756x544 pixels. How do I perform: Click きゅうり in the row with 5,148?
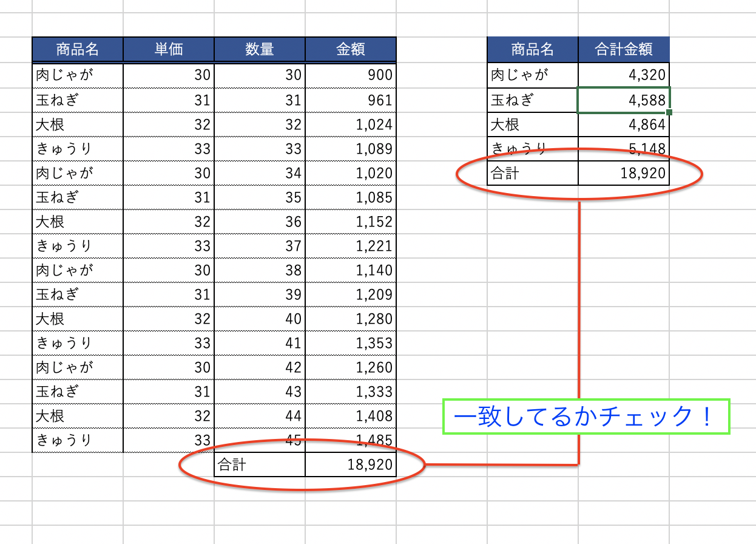click(533, 149)
